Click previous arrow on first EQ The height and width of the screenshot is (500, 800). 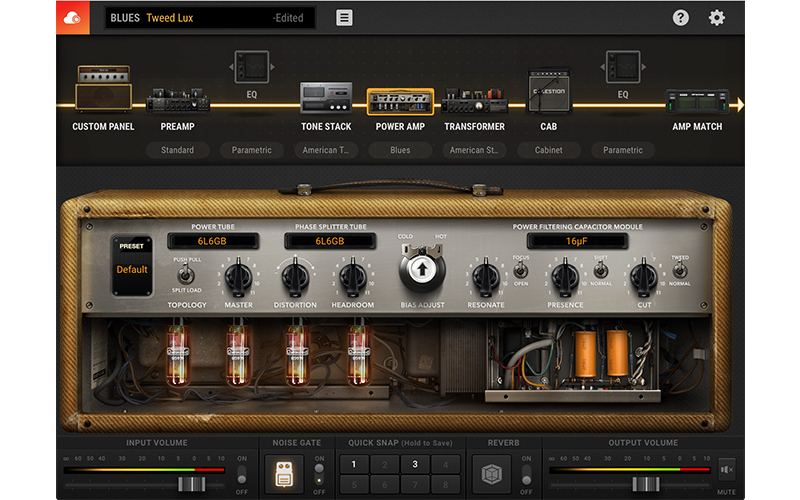click(x=231, y=67)
